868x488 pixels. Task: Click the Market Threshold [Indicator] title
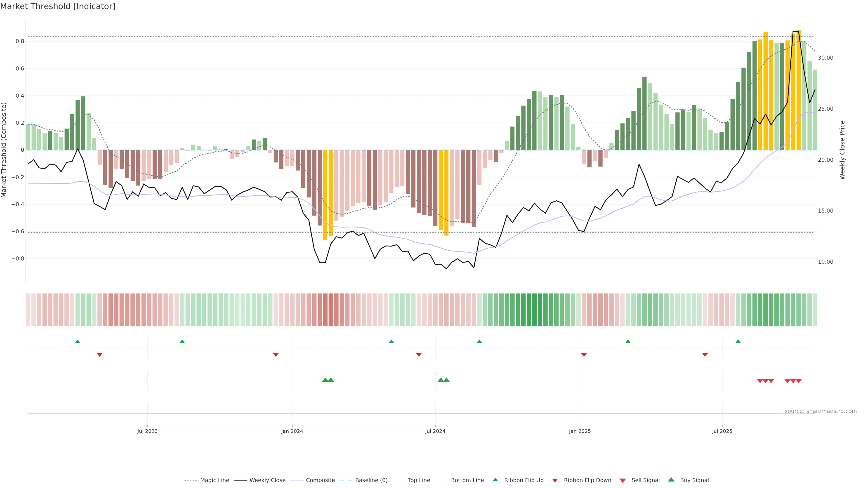click(58, 6)
